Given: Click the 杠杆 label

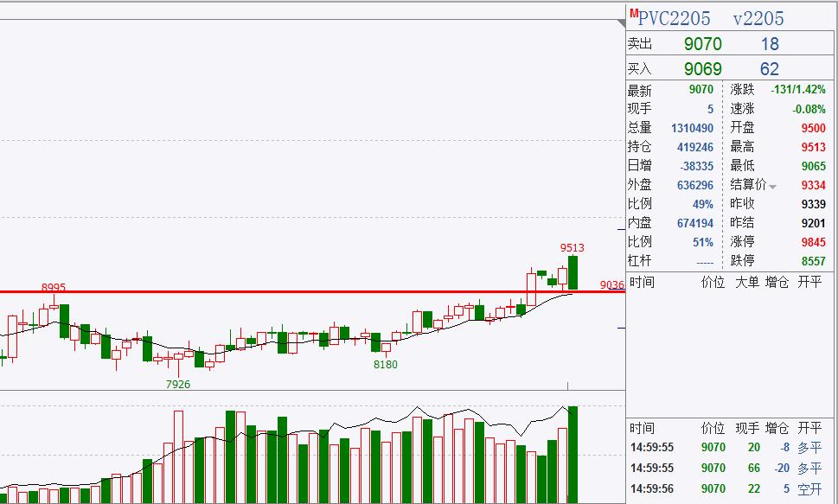Looking at the screenshot, I should click(639, 261).
